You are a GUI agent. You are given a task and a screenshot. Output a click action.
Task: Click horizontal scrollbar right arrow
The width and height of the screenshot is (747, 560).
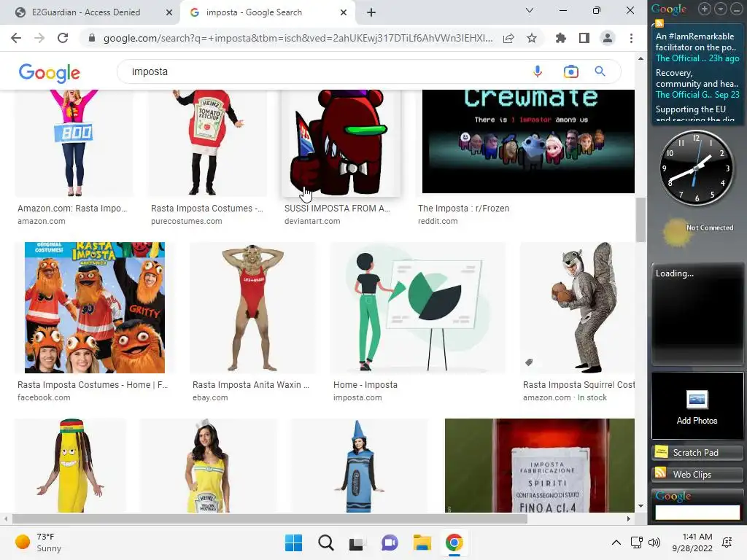point(628,518)
